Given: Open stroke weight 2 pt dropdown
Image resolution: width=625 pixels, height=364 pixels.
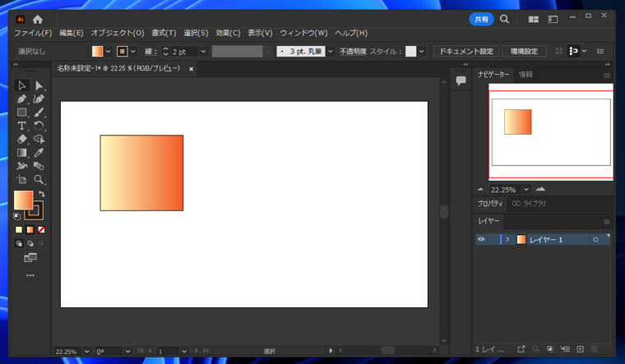Looking at the screenshot, I should [203, 52].
